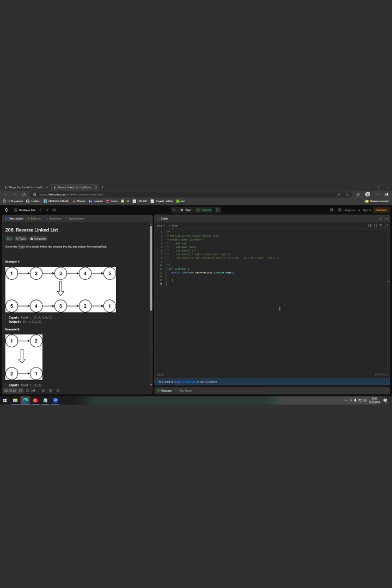Viewport: 392px width, 588px height.
Task: Open the Moodle bookmark
Action: [x=79, y=201]
